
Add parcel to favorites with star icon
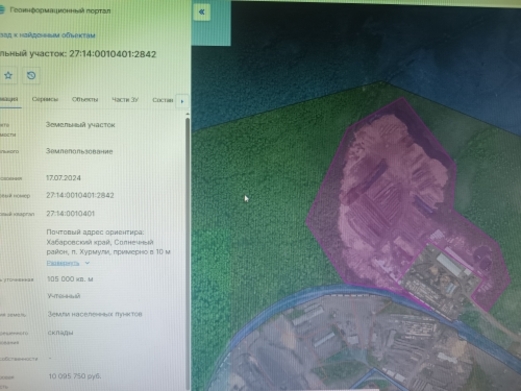(x=8, y=76)
